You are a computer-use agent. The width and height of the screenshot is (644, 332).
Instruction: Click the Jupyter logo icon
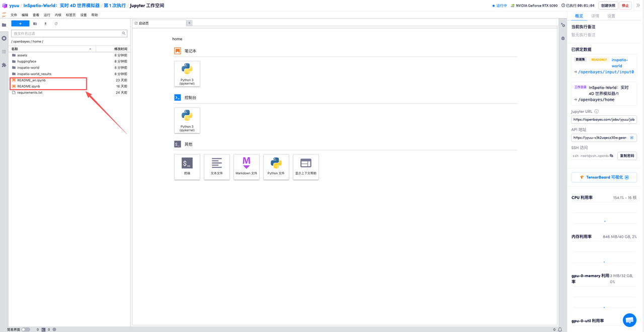point(4,15)
